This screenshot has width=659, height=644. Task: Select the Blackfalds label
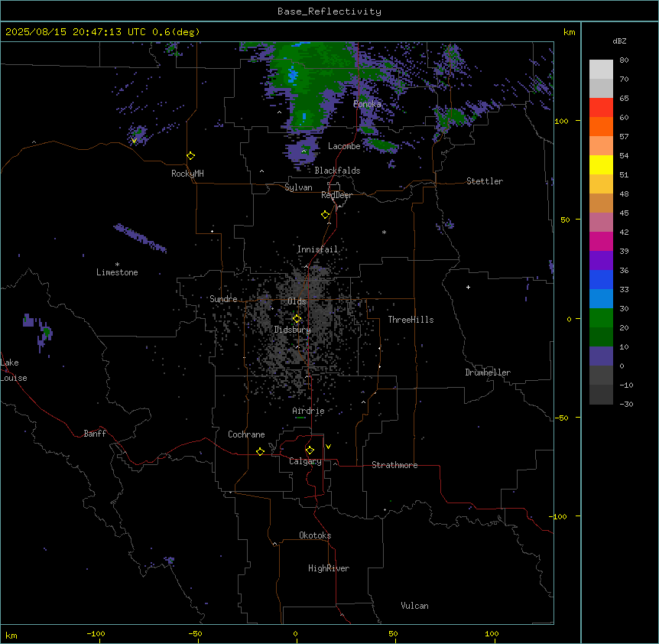(337, 171)
